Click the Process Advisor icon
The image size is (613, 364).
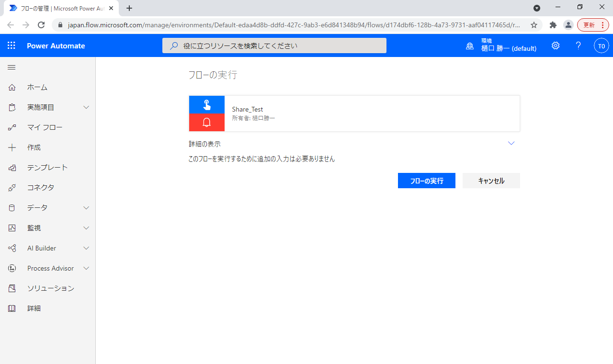pyautogui.click(x=12, y=268)
